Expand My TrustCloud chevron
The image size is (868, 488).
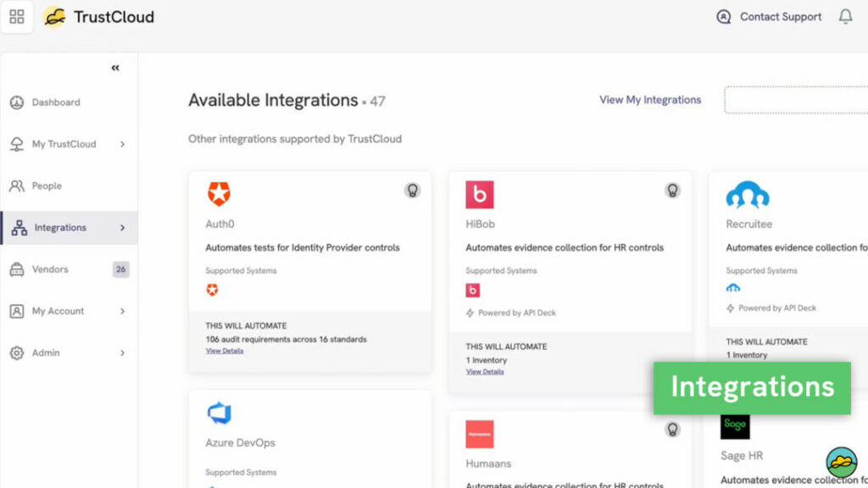click(x=122, y=144)
